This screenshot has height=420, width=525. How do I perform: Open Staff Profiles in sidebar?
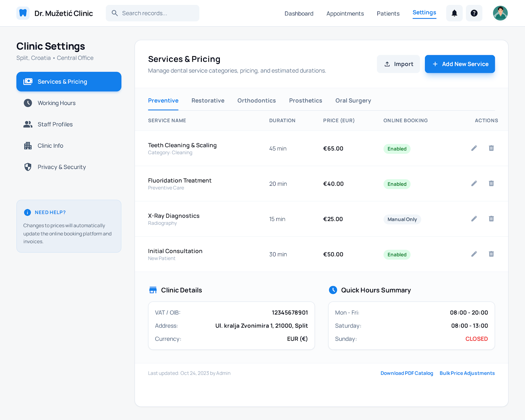tap(55, 124)
